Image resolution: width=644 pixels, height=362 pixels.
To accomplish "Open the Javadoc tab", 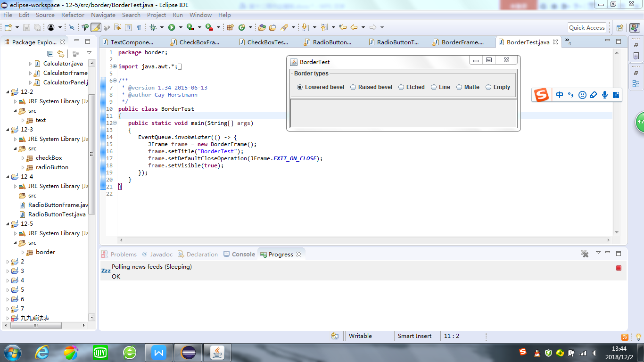I will [157, 254].
